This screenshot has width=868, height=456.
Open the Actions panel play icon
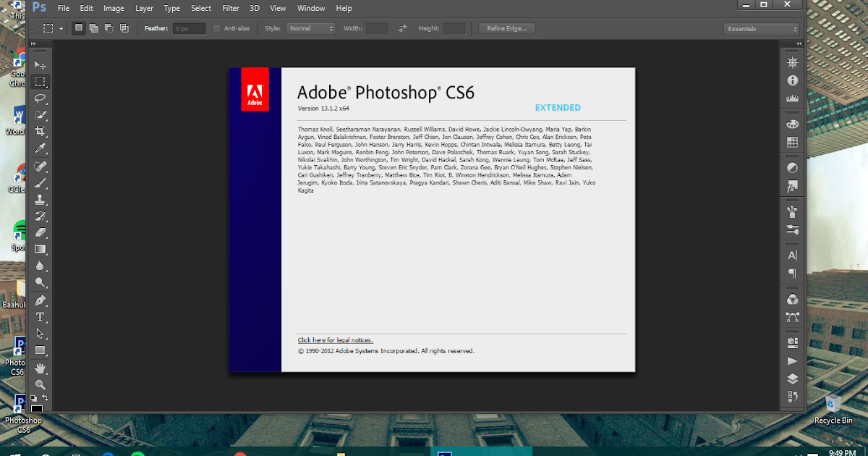point(792,360)
